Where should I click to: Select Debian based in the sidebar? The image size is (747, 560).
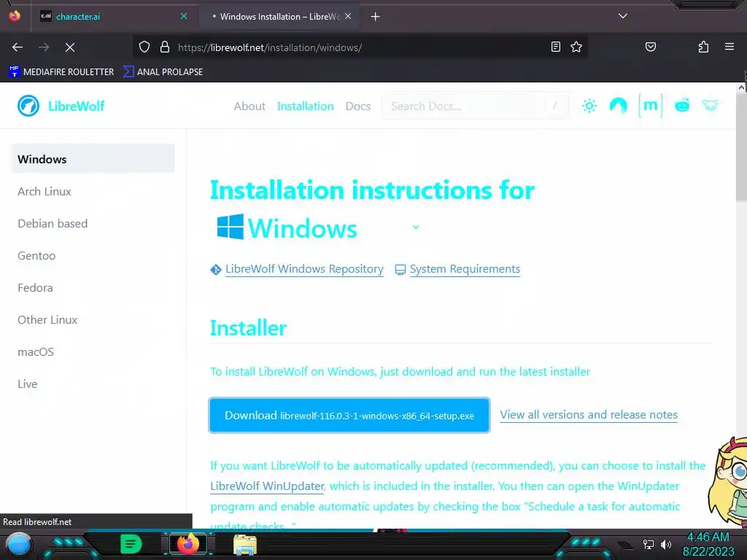(53, 223)
